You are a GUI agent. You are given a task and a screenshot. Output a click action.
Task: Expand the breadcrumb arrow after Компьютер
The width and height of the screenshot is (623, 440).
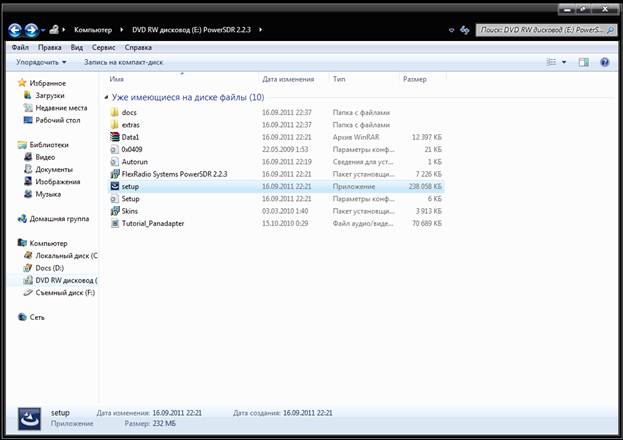[122, 30]
